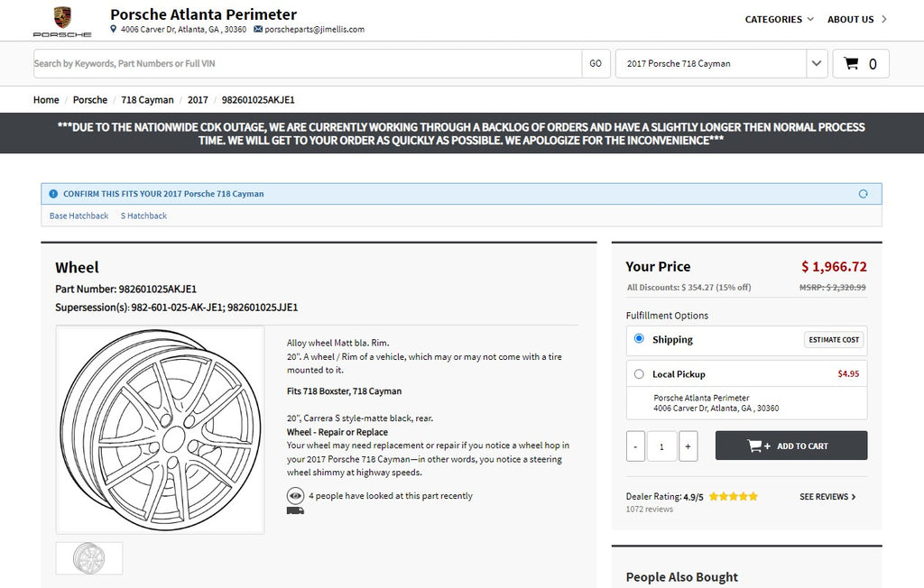Click the five-star dealer rating
This screenshot has width=924, height=588.
pos(733,497)
